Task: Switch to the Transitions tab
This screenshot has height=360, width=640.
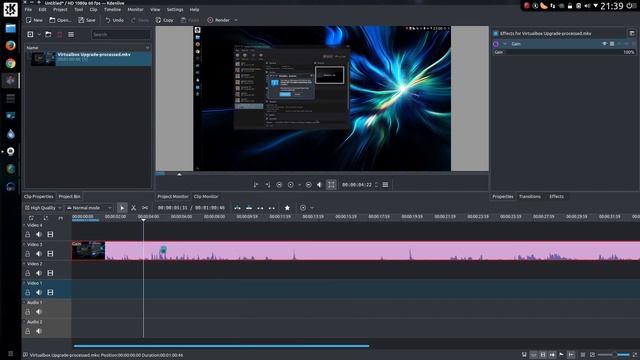Action: 530,196
